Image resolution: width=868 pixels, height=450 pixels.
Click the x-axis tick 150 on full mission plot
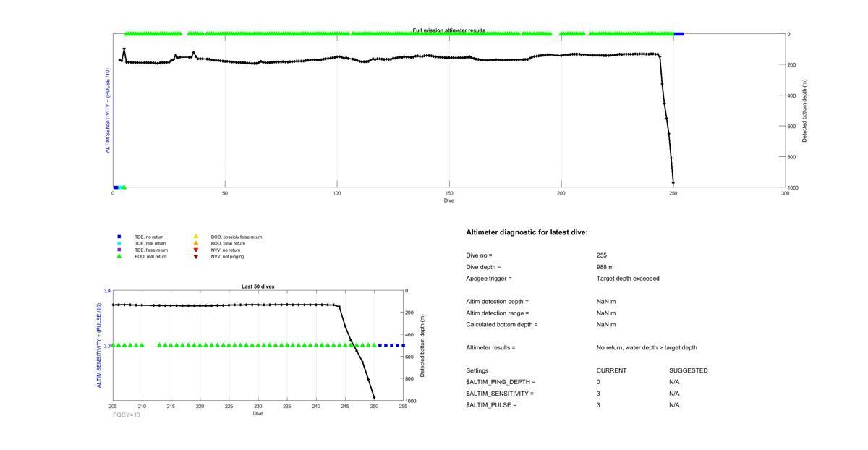pyautogui.click(x=449, y=193)
